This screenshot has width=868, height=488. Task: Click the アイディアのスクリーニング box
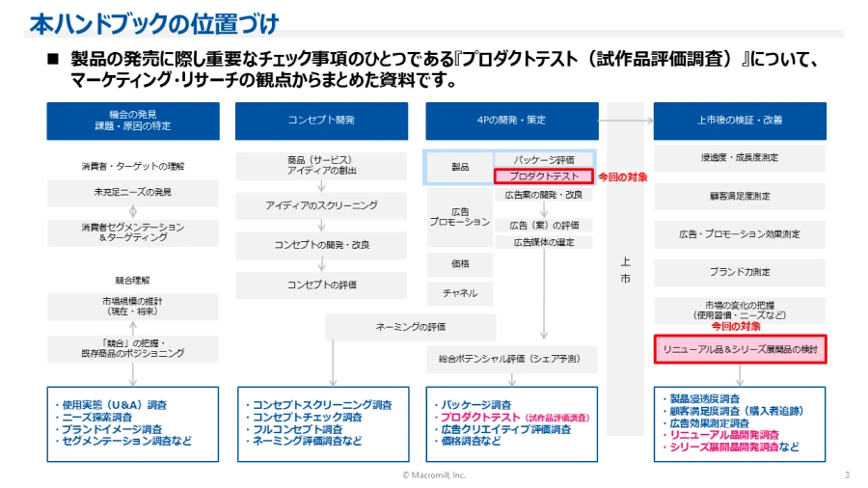pos(321,206)
